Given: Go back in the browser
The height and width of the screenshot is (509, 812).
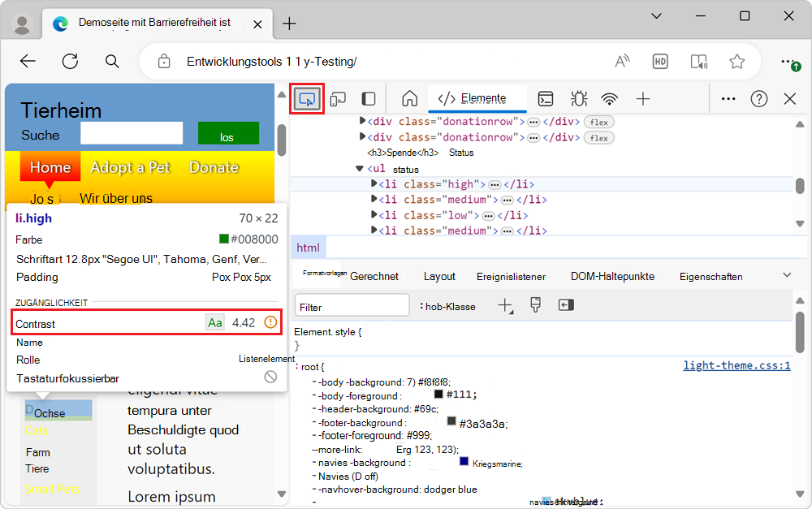Looking at the screenshot, I should 28,61.
